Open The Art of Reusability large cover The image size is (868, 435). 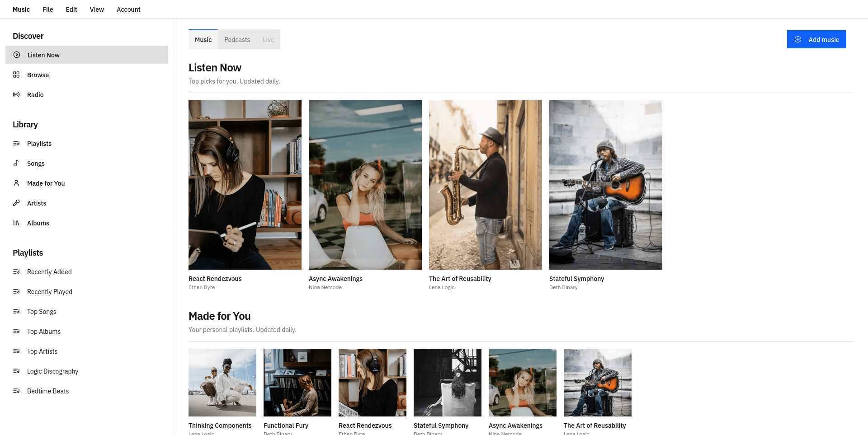pyautogui.click(x=486, y=185)
